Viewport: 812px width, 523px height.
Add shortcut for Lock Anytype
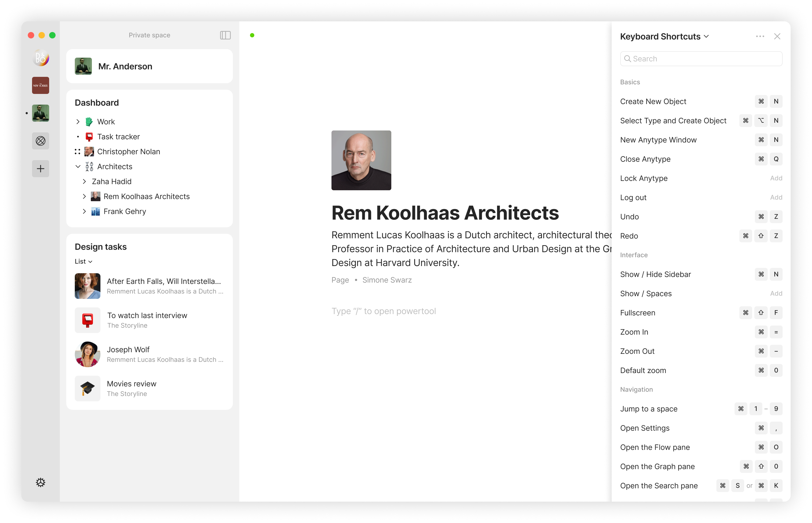(x=776, y=178)
